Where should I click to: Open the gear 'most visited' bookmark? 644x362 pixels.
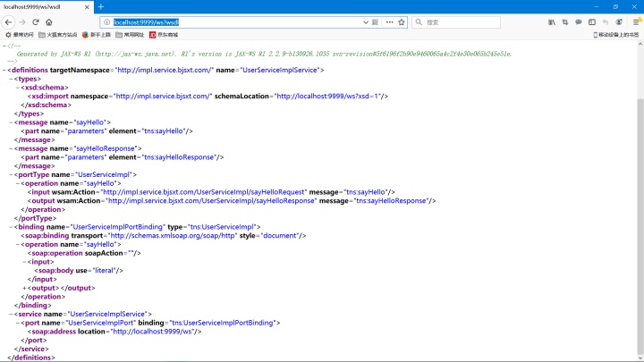pyautogui.click(x=20, y=35)
